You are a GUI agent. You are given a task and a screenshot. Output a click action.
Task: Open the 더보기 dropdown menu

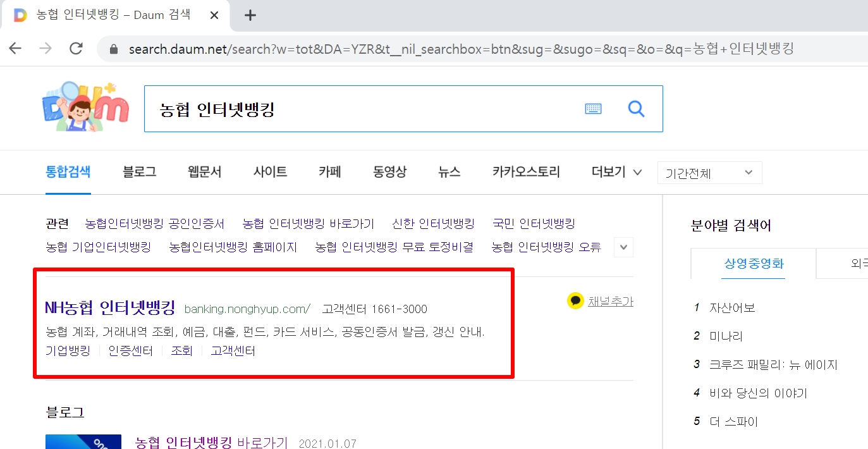point(616,171)
